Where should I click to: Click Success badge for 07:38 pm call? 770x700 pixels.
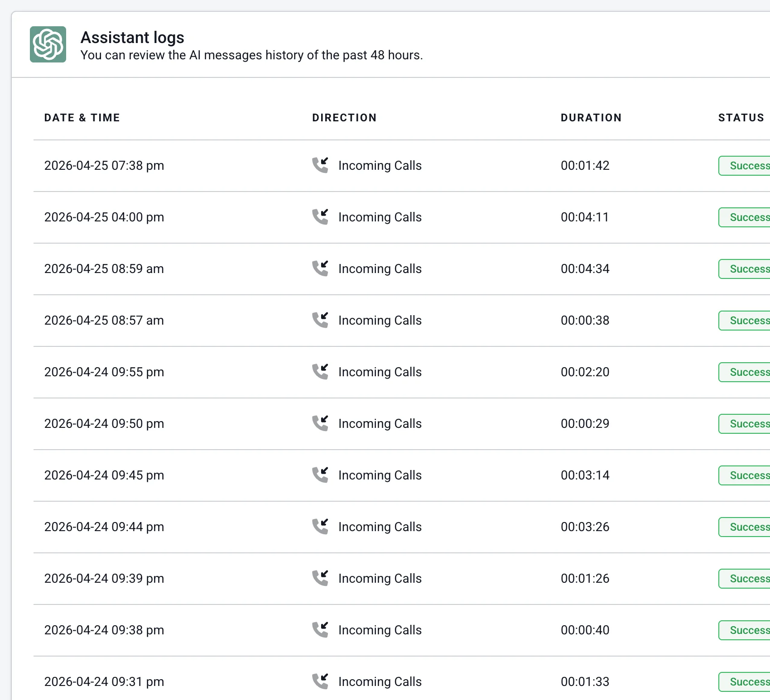tap(745, 166)
